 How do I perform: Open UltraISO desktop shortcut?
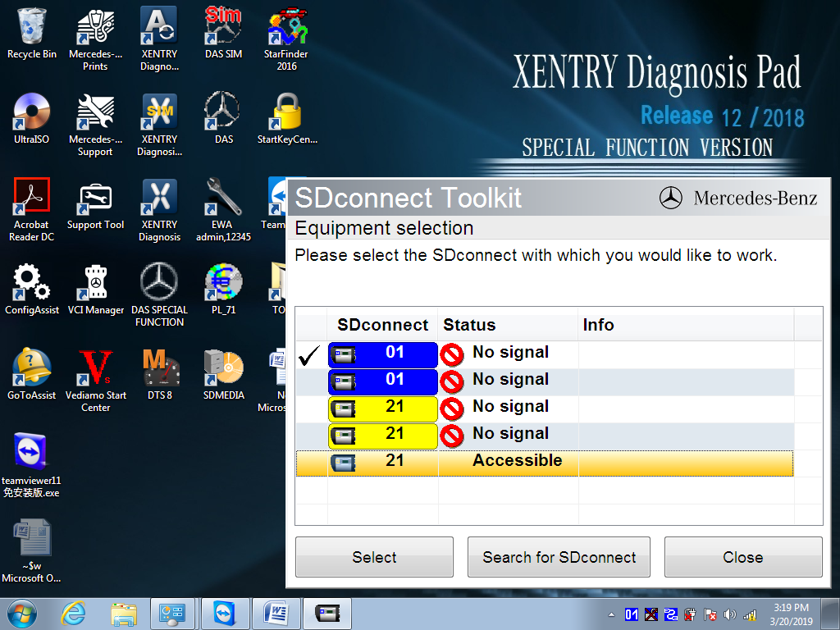click(x=32, y=118)
